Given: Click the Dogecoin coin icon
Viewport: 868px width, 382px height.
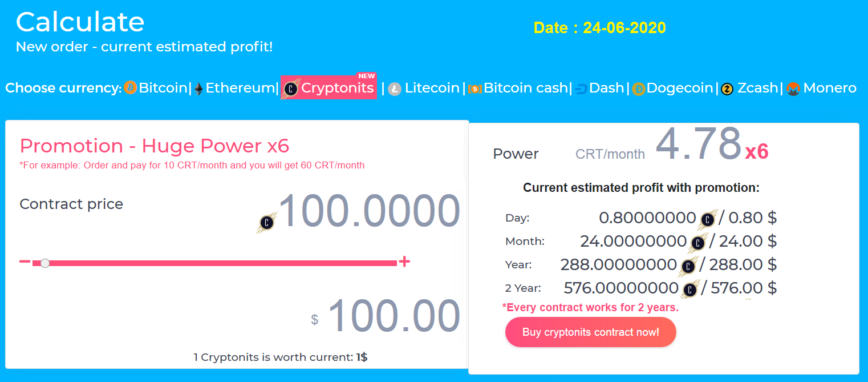Looking at the screenshot, I should 638,89.
